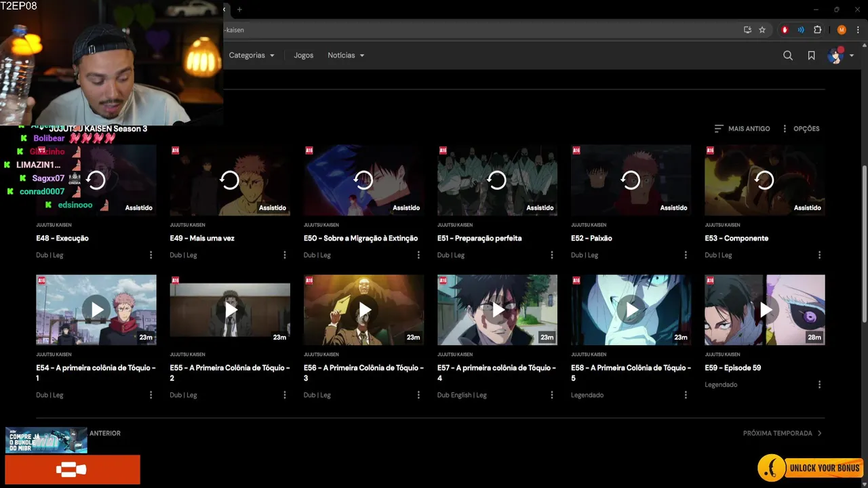This screenshot has width=868, height=488.
Task: Open more options for E57 episode
Action: [551, 394]
